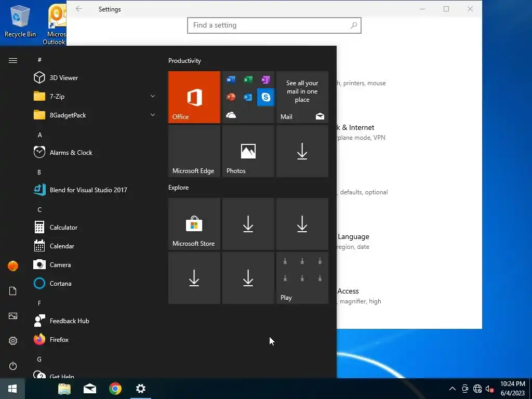This screenshot has height=399, width=532.
Task: Expand the 7-Zip folder chevron
Action: pos(153,96)
